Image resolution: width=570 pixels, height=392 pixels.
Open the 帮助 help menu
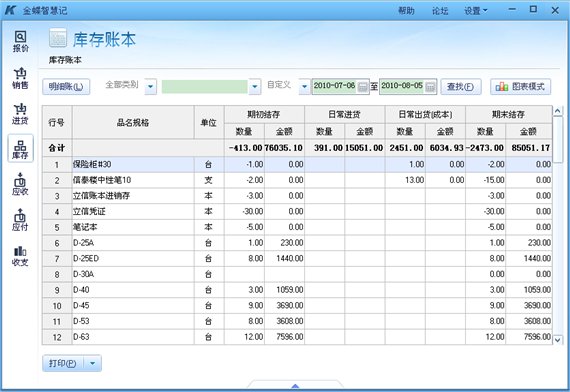tap(406, 11)
